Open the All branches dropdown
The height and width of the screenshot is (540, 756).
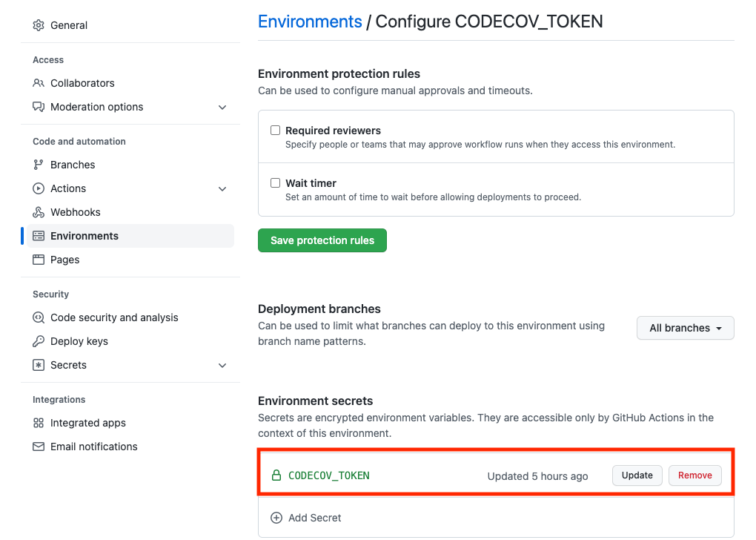685,328
